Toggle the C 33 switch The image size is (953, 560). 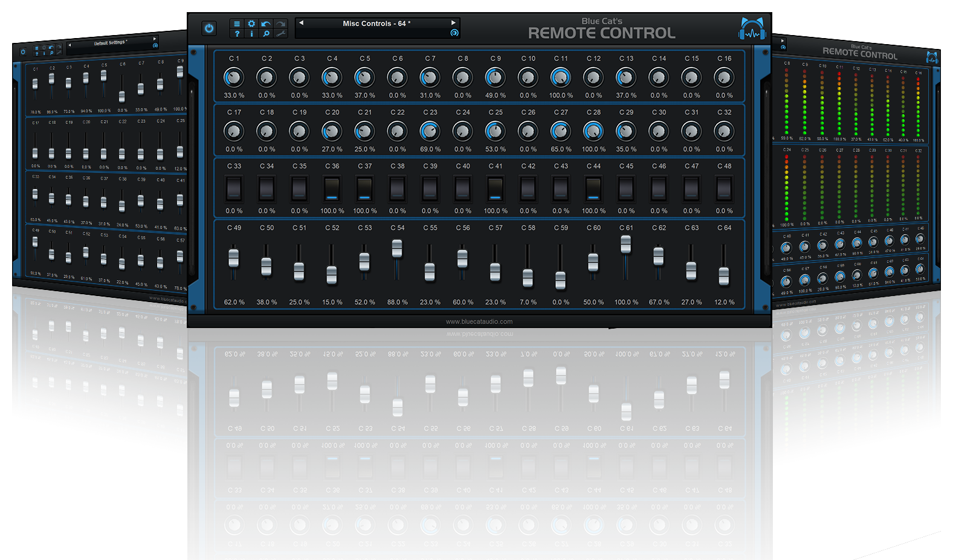click(234, 188)
